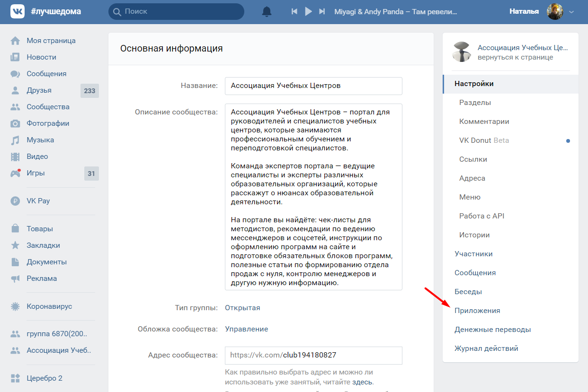Select Настройки in settings menu
Viewport: 588px width, 392px height.
point(511,84)
